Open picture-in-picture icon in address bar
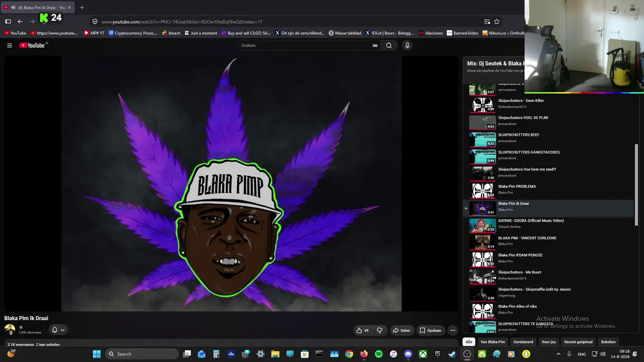 point(487,22)
